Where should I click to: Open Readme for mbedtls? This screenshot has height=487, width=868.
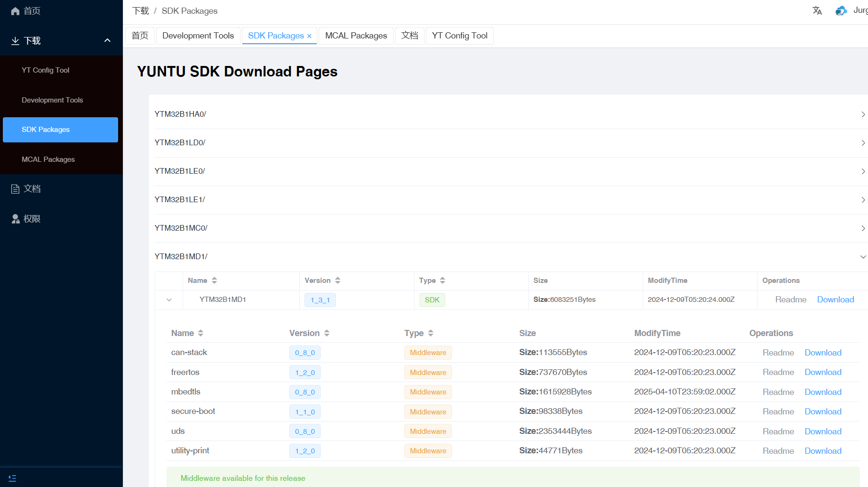pyautogui.click(x=778, y=392)
